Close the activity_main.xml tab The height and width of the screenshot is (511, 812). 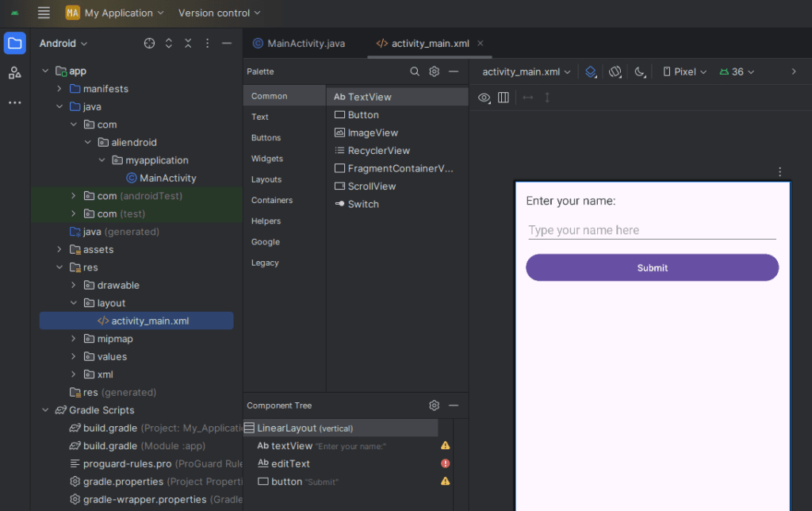coord(480,44)
